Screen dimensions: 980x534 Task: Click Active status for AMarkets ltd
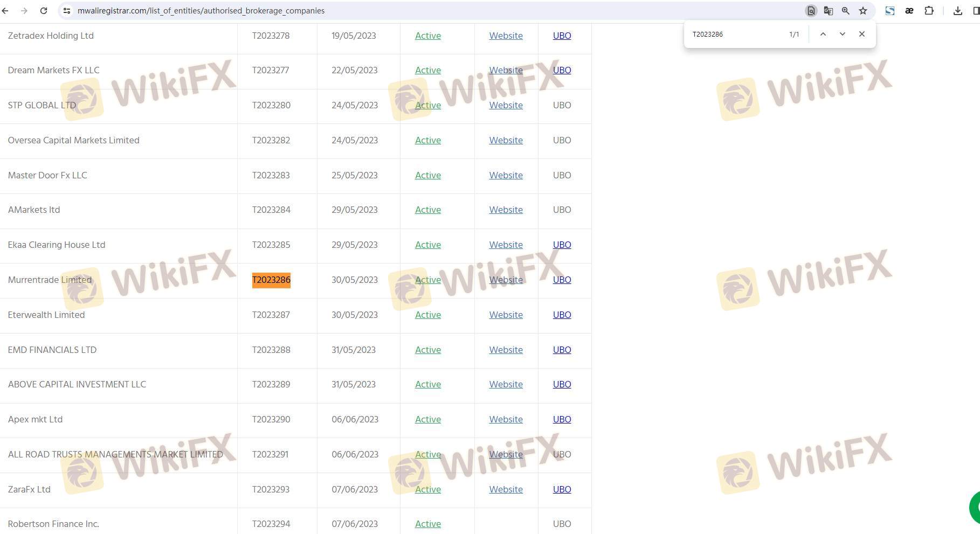427,210
